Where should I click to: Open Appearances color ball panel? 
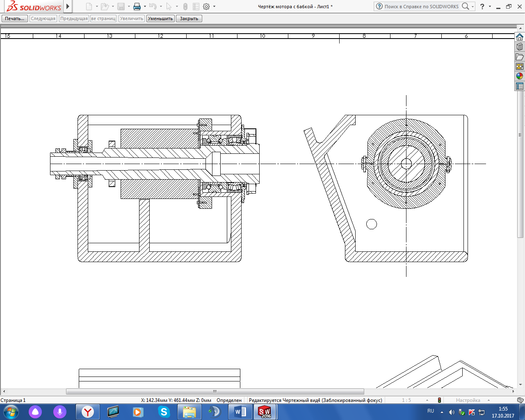[520, 76]
